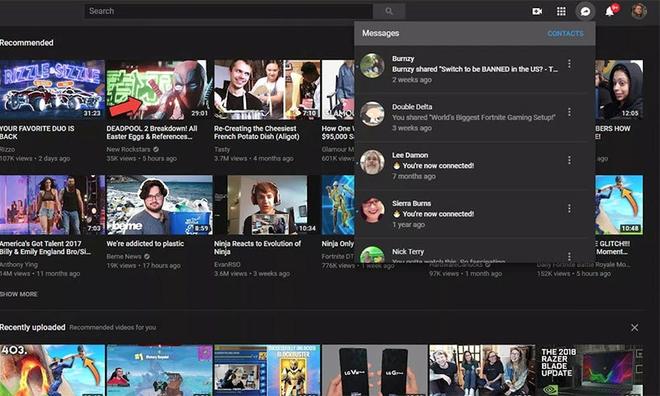Dismiss the Recently uploaded section
The height and width of the screenshot is (396, 660).
[634, 327]
